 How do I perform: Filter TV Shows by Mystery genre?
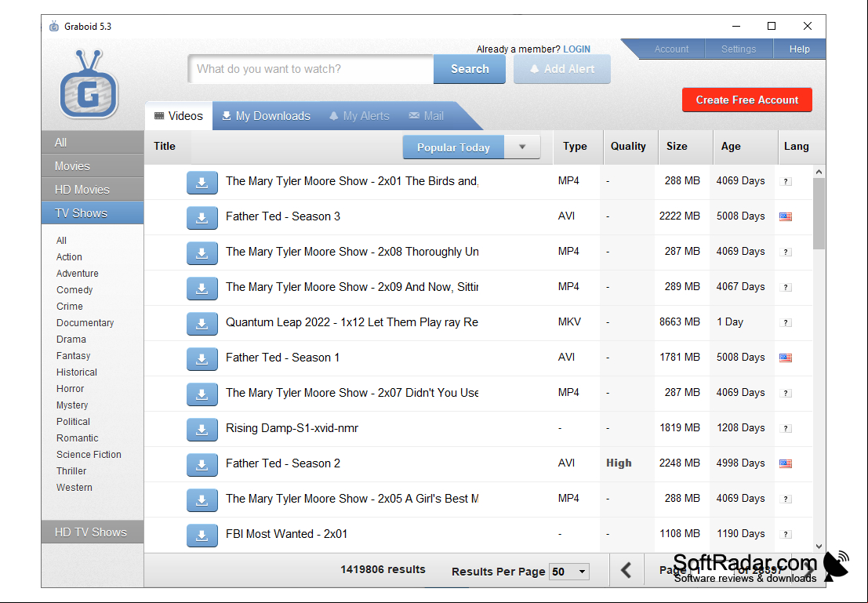coord(72,405)
